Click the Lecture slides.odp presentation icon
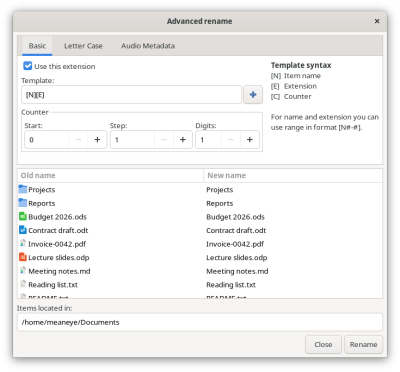Screen dimensions: 400x372 click(x=23, y=257)
